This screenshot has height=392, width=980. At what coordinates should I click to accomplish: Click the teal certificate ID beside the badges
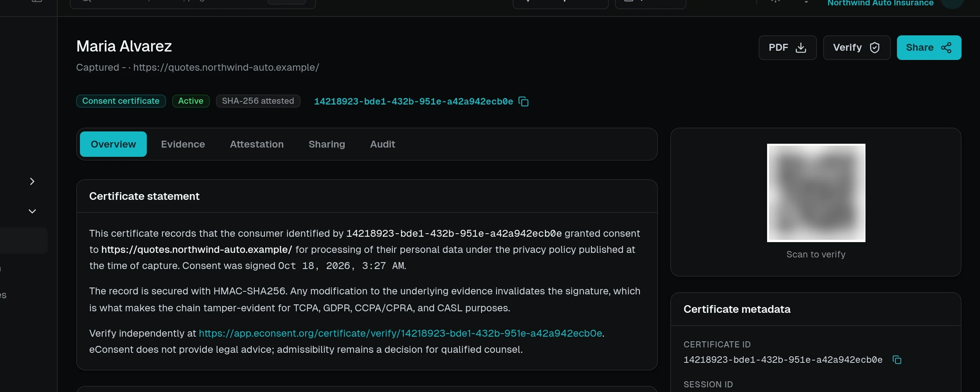coord(414,101)
